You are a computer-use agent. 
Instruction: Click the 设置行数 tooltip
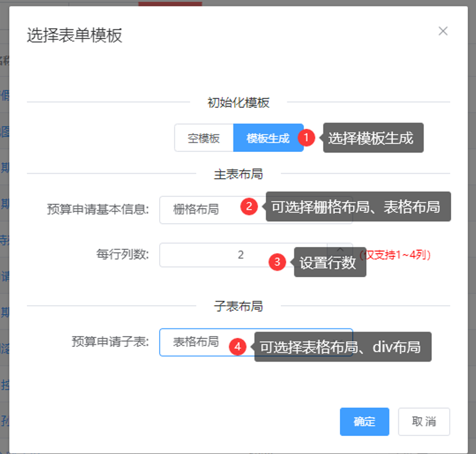(x=330, y=262)
